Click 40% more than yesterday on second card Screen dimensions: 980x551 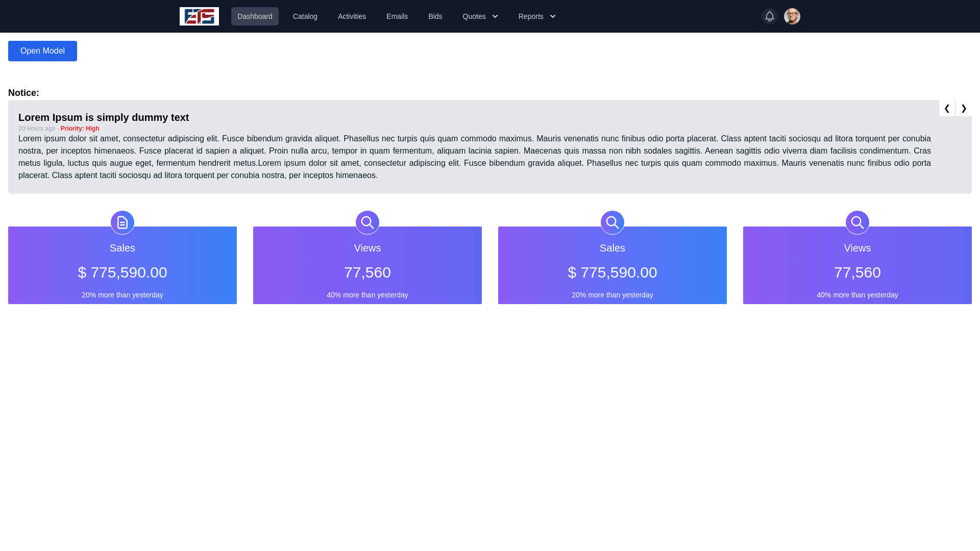(367, 295)
